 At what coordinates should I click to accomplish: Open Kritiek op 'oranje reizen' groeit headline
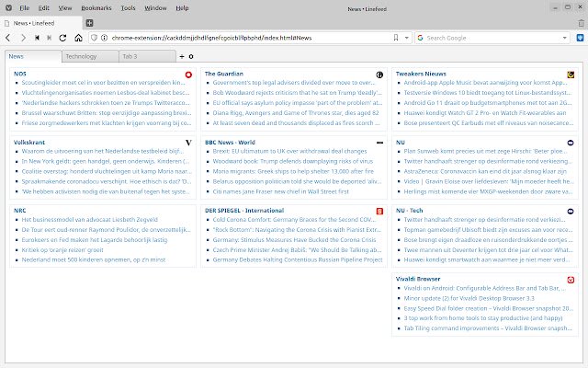[62, 249]
